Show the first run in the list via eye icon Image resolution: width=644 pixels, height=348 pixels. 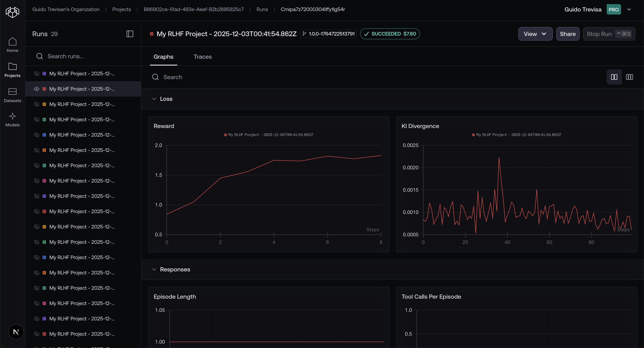pos(36,73)
